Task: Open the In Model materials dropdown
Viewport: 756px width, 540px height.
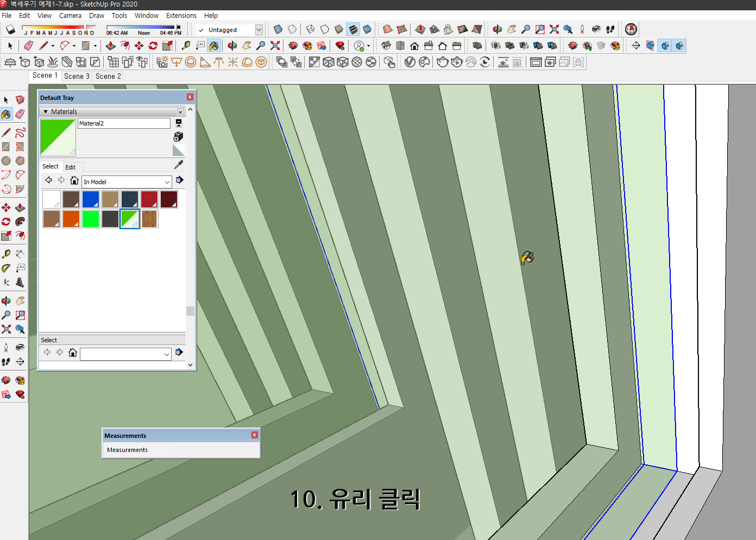Action: coord(127,181)
